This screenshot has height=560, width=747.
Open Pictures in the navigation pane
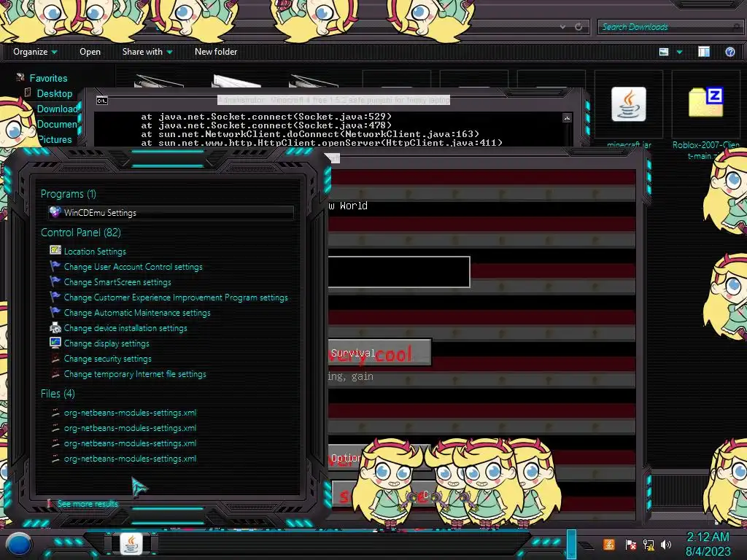click(x=55, y=139)
